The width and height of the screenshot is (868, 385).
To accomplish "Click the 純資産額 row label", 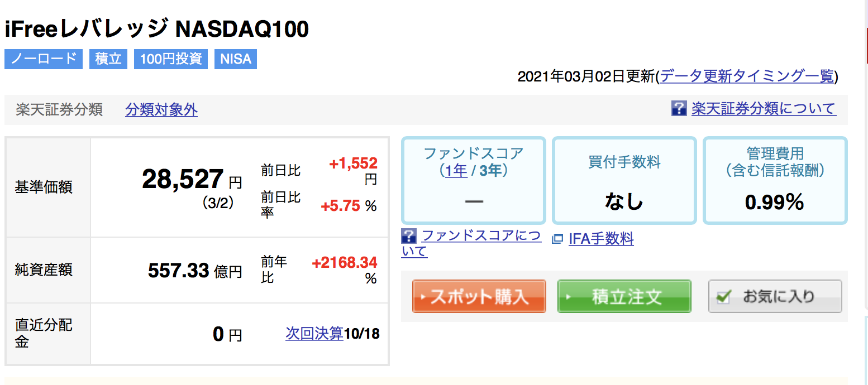I will 44,271.
